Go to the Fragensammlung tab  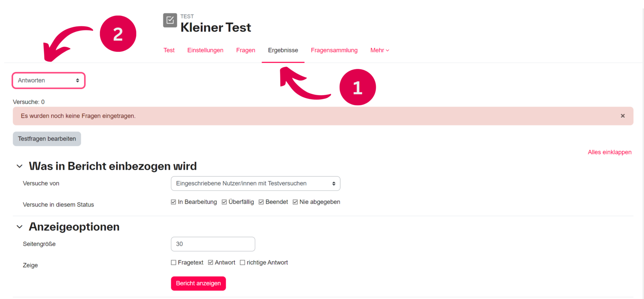pos(334,50)
